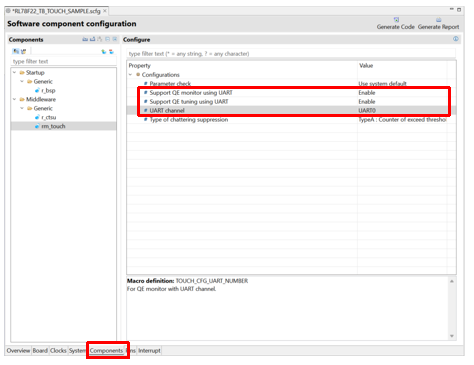Minimize the editor using top-right minimize icon

(x=452, y=9)
